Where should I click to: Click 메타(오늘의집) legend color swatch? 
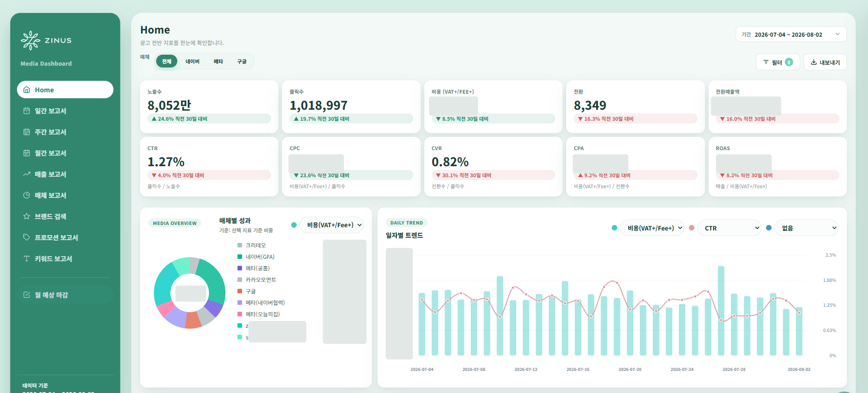pos(240,314)
